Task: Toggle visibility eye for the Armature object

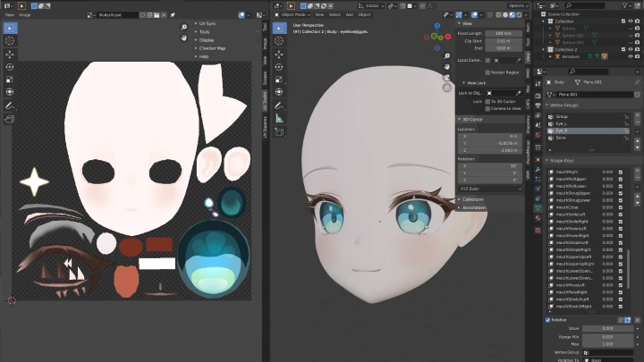Action: 631,56
